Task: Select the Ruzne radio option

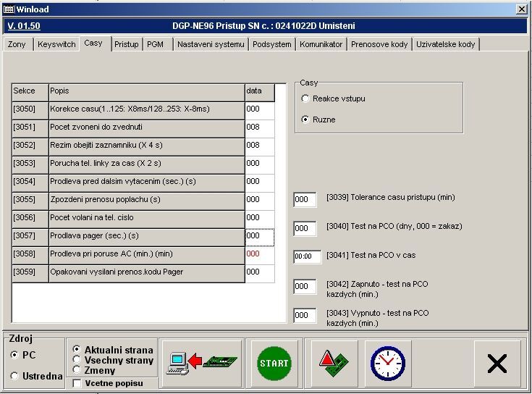Action: pos(305,120)
